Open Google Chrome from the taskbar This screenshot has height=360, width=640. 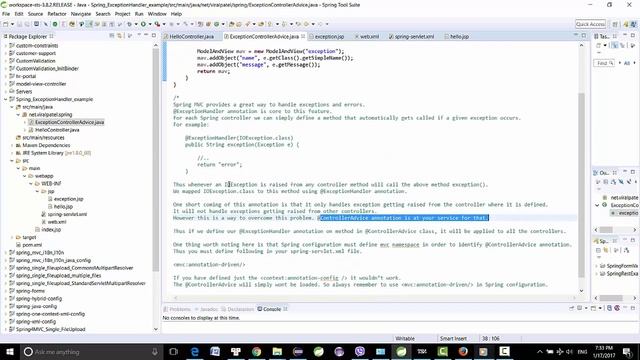click(256, 351)
